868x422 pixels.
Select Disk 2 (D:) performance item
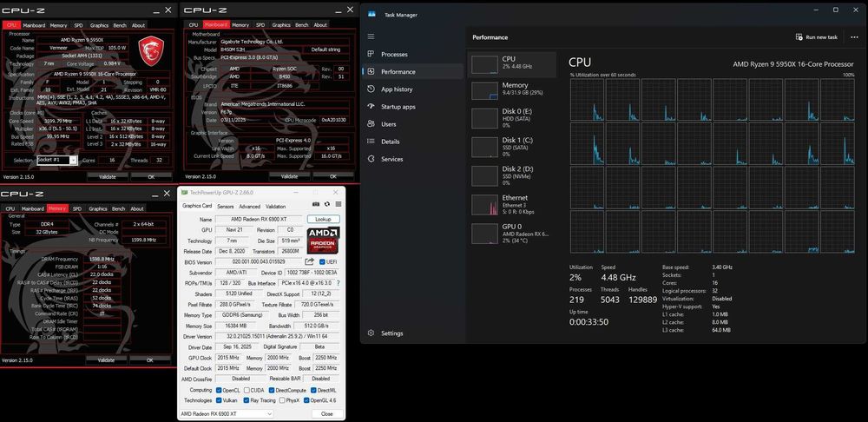point(511,175)
